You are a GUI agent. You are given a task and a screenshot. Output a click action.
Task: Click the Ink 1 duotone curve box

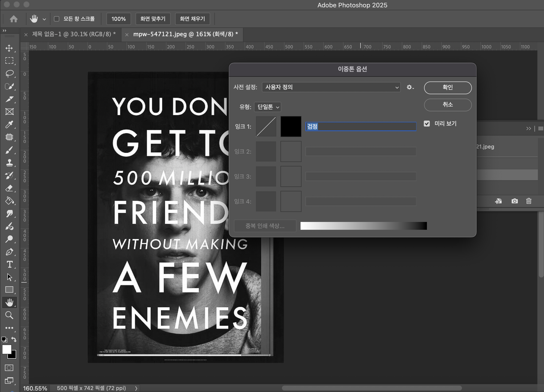[266, 127]
